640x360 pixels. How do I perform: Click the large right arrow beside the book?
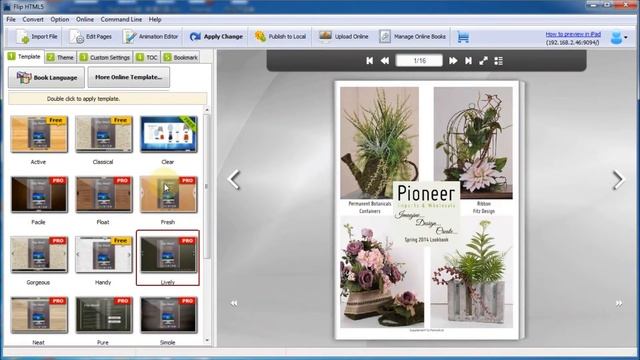point(618,180)
